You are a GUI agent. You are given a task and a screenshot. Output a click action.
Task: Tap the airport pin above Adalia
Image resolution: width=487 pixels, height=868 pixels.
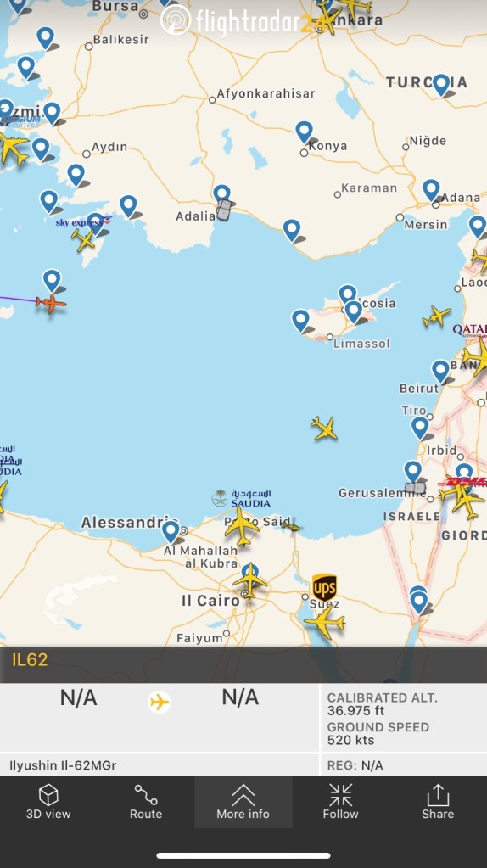[222, 196]
